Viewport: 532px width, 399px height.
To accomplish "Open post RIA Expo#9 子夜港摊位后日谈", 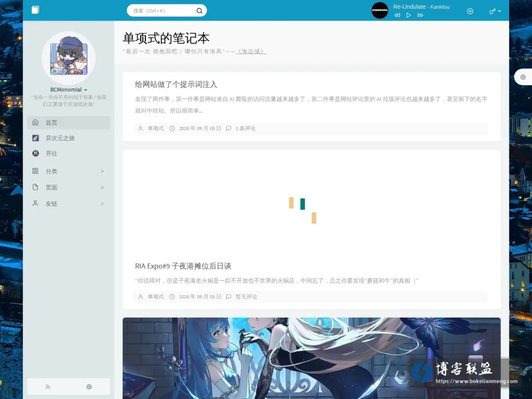I will pyautogui.click(x=183, y=266).
